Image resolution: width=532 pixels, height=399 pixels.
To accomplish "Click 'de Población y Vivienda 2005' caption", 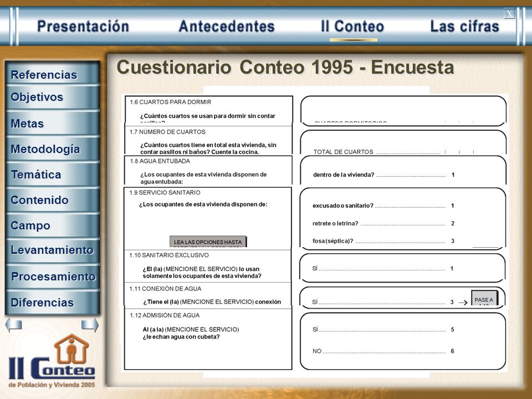I will pos(52,385).
